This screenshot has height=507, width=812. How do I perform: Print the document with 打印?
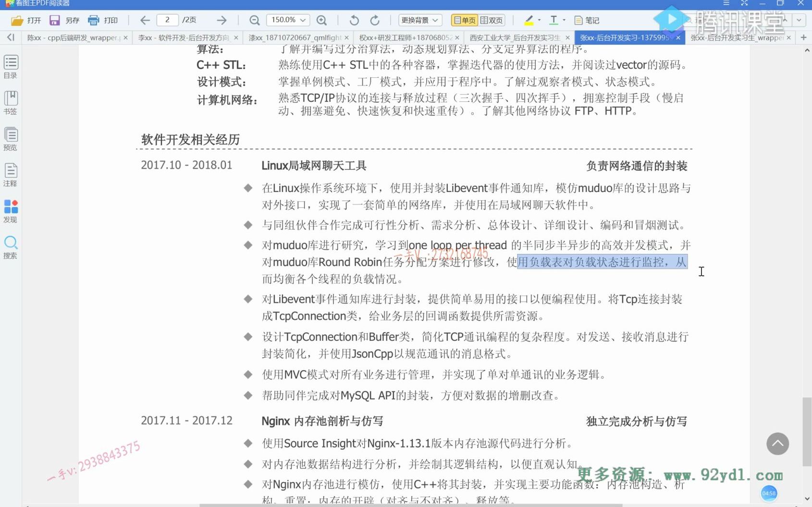pos(103,20)
